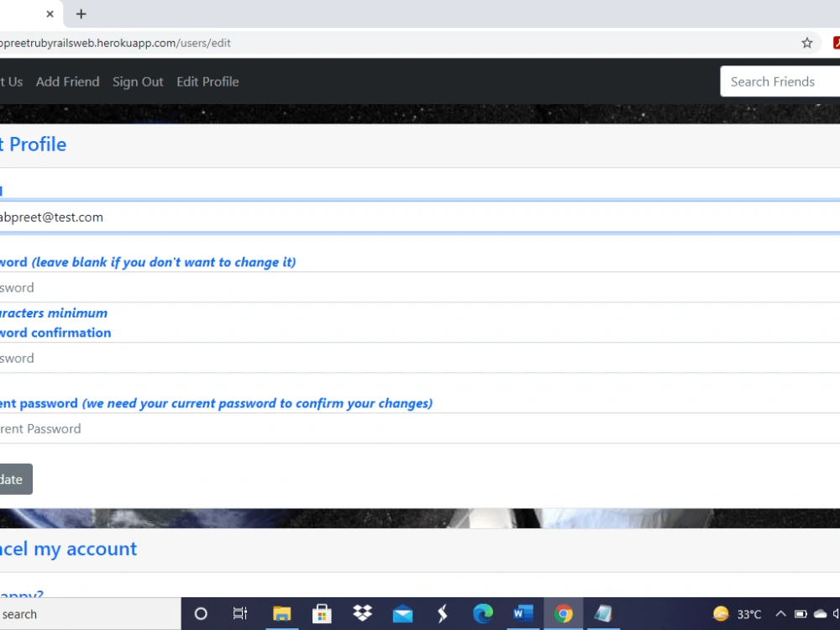Open Task View on the taskbar

[x=240, y=614]
